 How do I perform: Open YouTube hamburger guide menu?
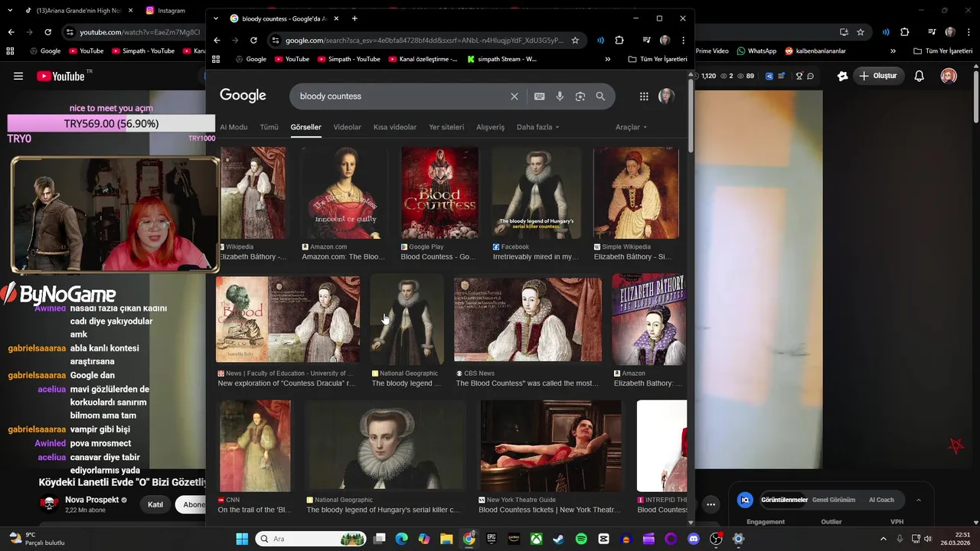pyautogui.click(x=18, y=76)
